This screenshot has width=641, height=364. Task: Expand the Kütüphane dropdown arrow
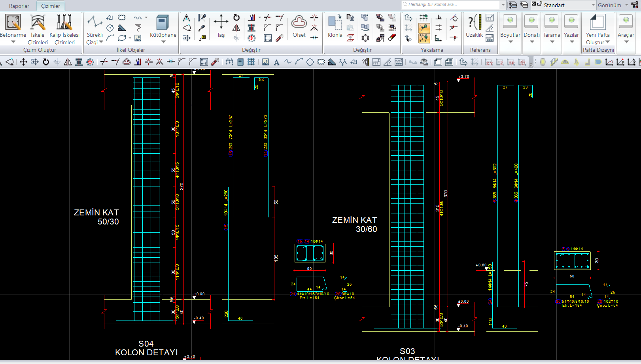(163, 42)
